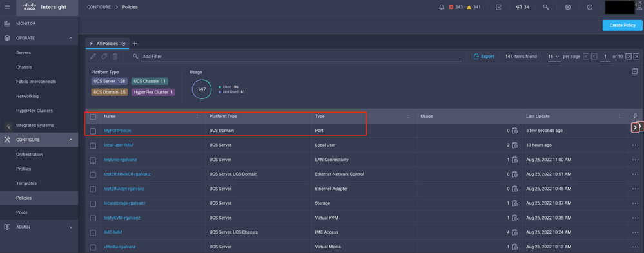Screen dimensions: 644x253
Task: Add a new tab with plus icon
Action: point(134,44)
